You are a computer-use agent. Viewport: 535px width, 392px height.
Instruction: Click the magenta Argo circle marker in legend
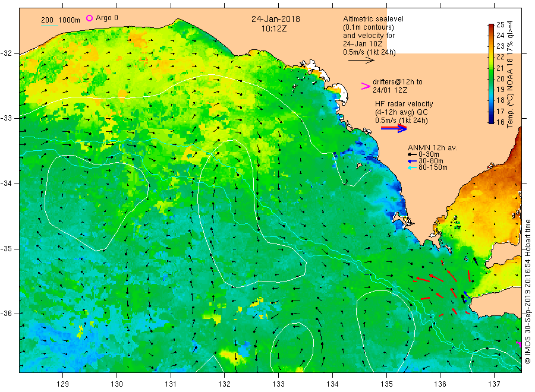(89, 18)
